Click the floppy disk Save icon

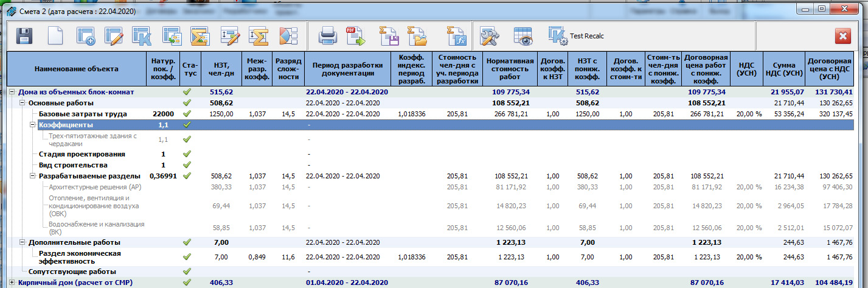(x=24, y=36)
